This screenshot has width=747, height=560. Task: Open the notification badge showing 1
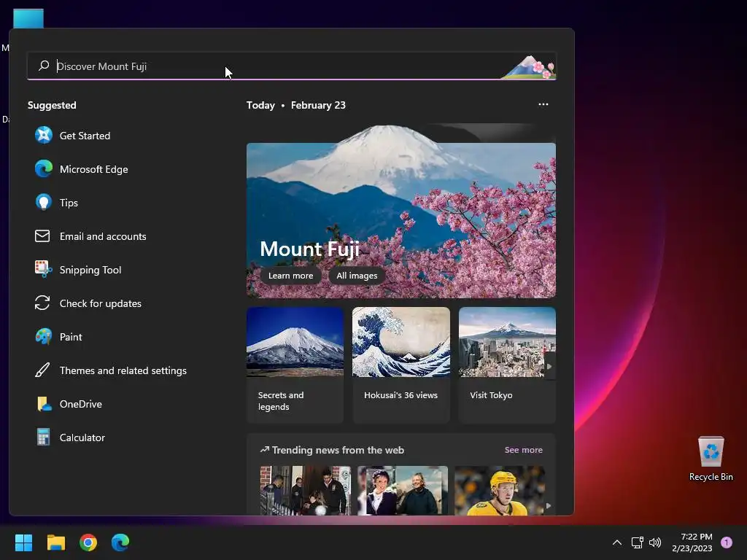tap(727, 542)
